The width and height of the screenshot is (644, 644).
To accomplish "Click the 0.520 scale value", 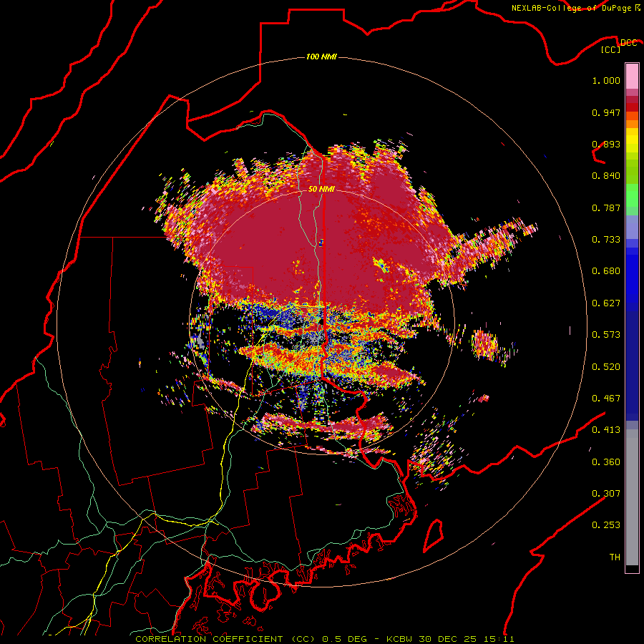I will point(606,367).
